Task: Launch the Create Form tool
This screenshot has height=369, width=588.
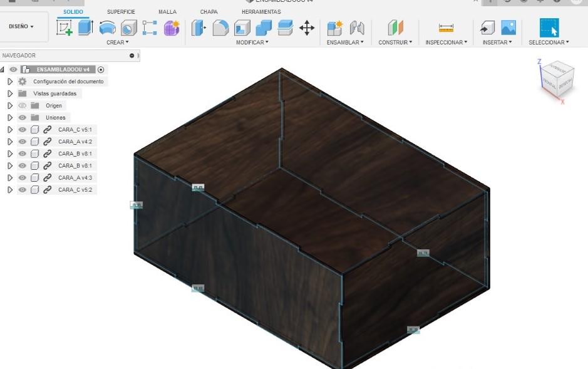Action: click(172, 28)
